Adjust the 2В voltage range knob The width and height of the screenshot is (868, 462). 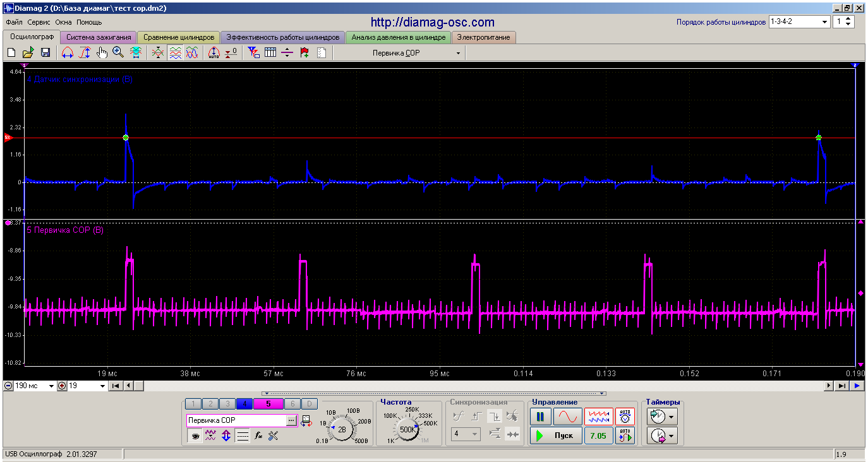point(342,429)
